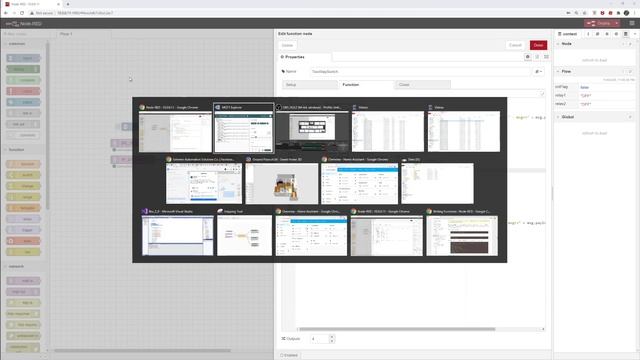Click the Chrome reload page icon
The height and width of the screenshot is (360, 640).
click(x=22, y=13)
